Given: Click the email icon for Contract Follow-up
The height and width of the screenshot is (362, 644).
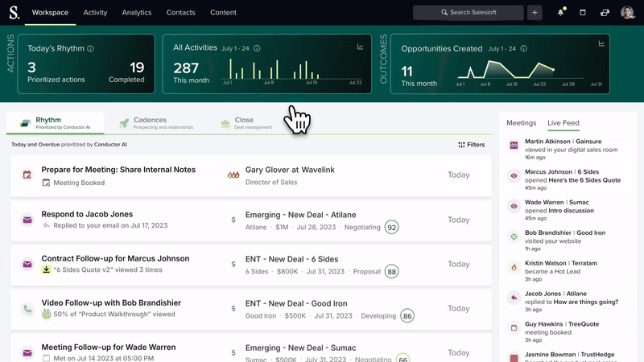Looking at the screenshot, I should (27, 265).
